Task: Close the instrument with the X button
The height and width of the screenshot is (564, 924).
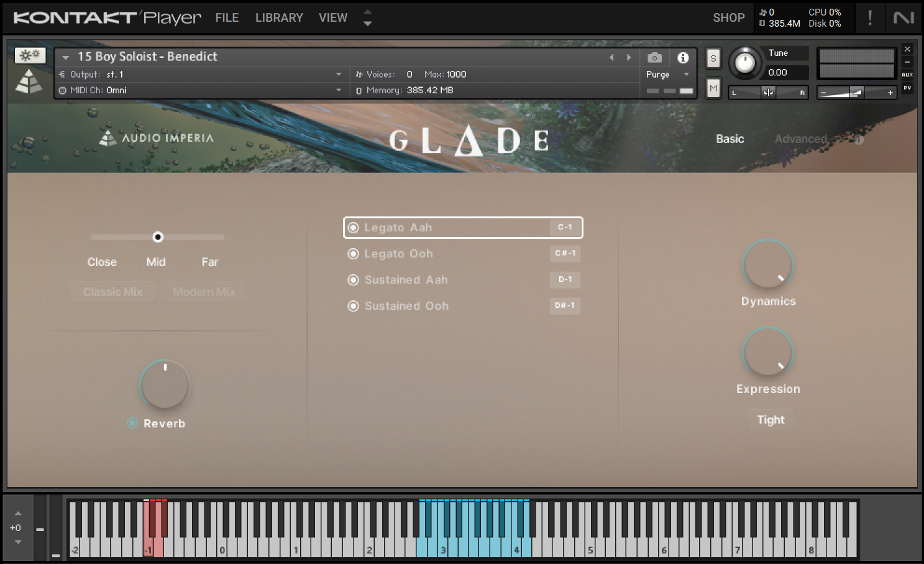Action: (x=907, y=49)
